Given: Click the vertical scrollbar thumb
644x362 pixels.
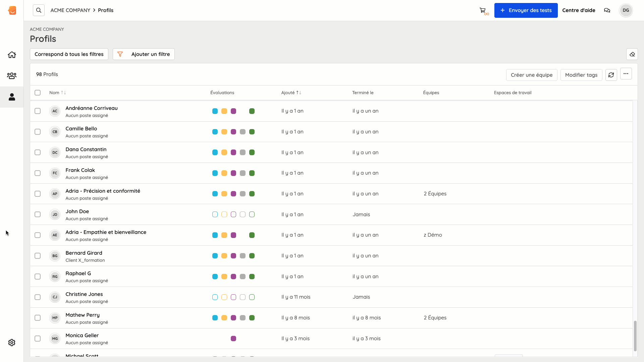Looking at the screenshot, I should pyautogui.click(x=635, y=336).
